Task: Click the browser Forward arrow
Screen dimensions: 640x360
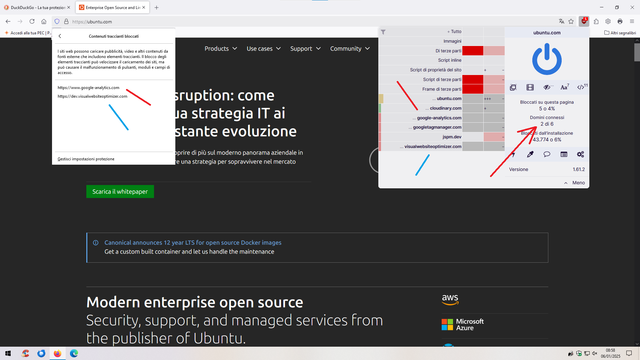Action: click(20, 21)
